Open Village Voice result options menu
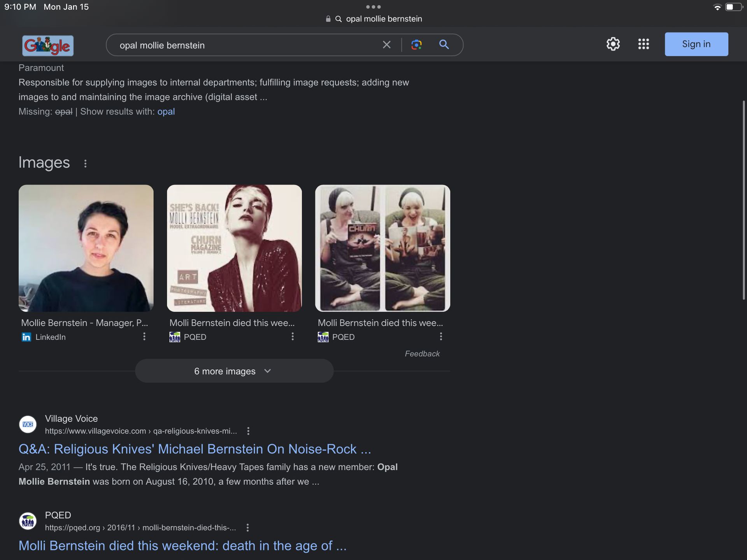This screenshot has width=747, height=560. 248,431
